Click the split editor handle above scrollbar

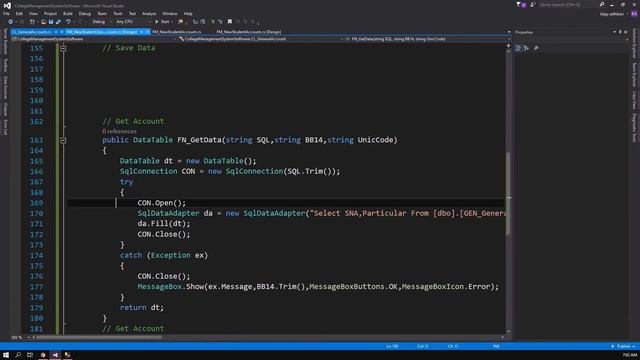pos(508,45)
